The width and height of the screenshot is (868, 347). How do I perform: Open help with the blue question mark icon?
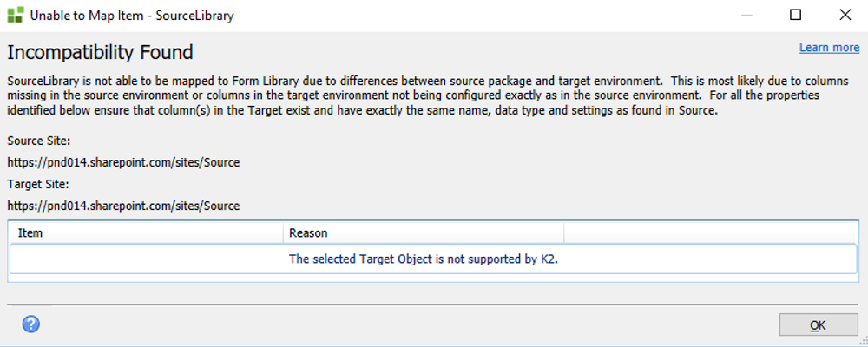pyautogui.click(x=31, y=324)
